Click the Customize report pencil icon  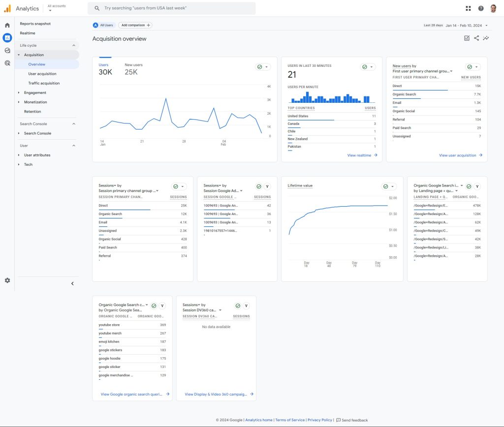467,38
